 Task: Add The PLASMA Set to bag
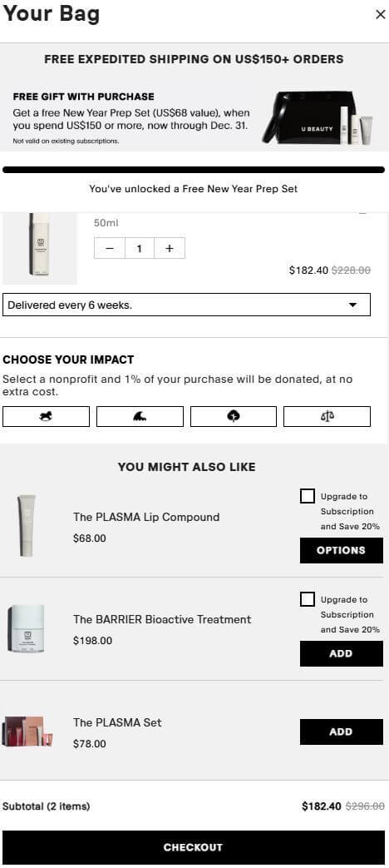click(342, 732)
